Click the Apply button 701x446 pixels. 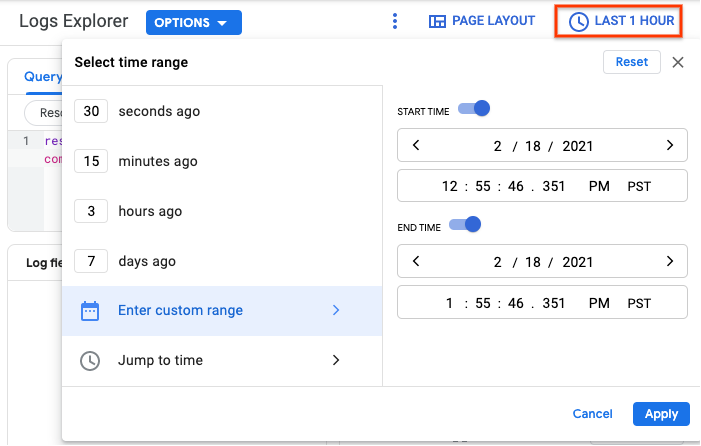tap(661, 414)
